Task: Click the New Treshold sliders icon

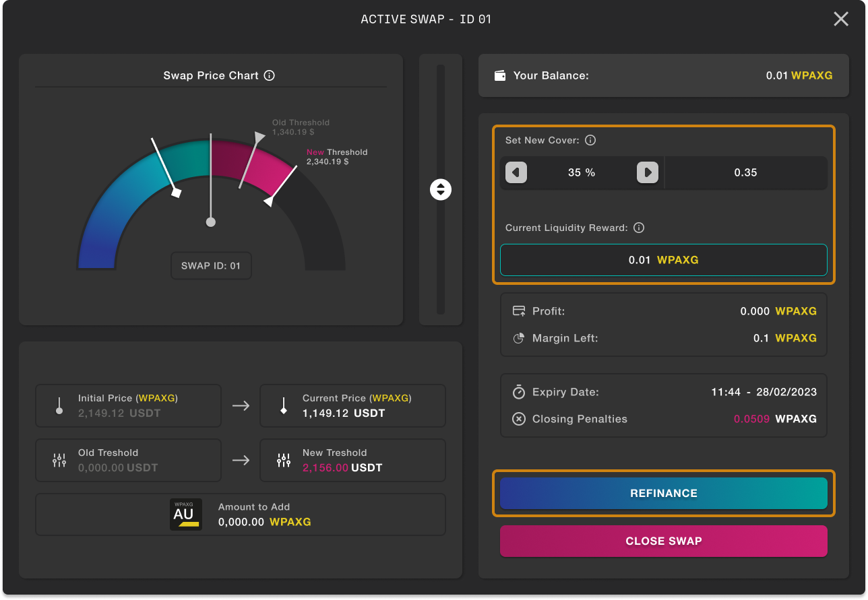Action: (x=284, y=461)
